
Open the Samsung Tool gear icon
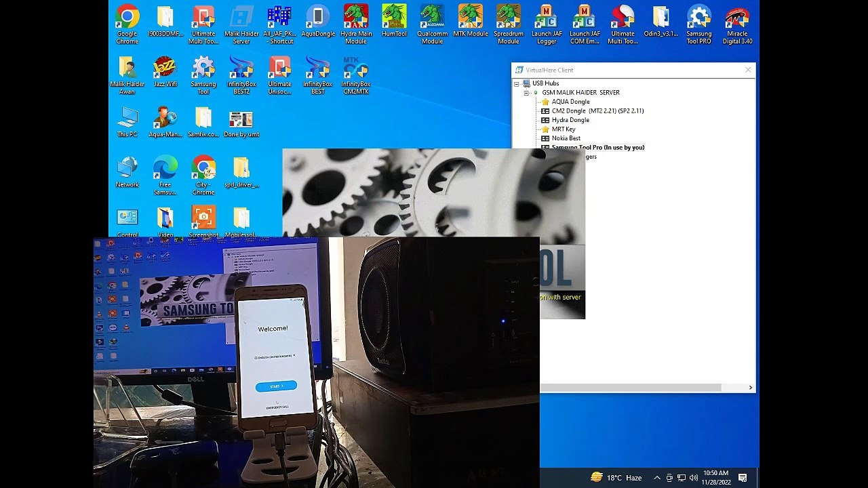coord(203,75)
